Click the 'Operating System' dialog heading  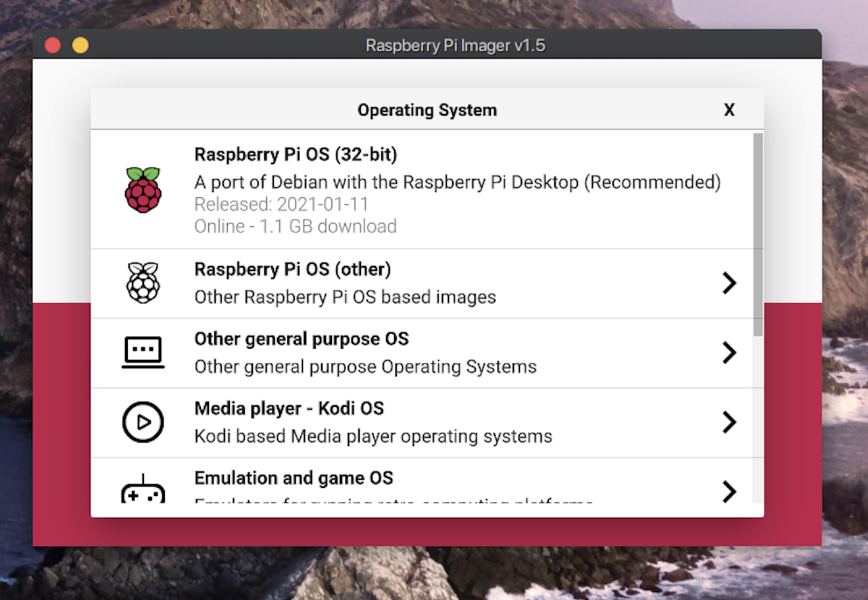[x=427, y=110]
